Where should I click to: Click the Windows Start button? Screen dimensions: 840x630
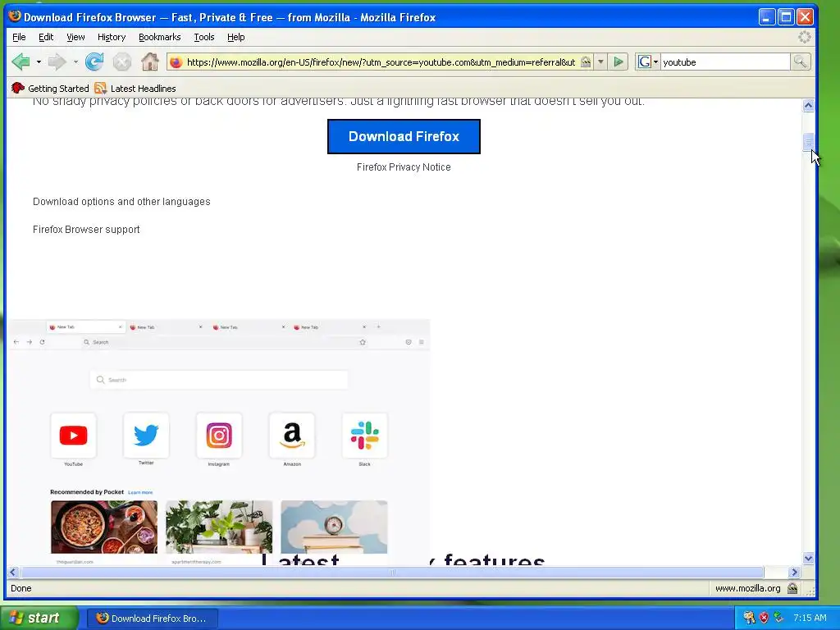pyautogui.click(x=39, y=618)
